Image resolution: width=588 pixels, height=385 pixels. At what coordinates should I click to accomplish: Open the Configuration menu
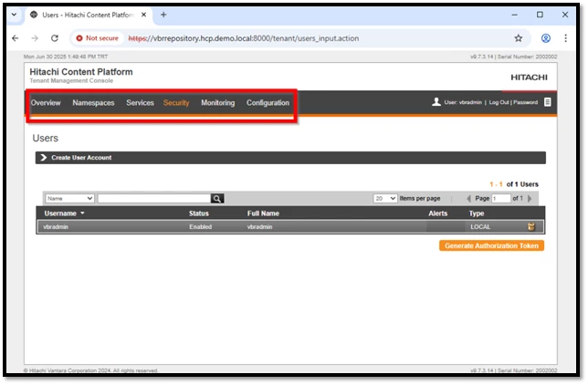coord(268,103)
